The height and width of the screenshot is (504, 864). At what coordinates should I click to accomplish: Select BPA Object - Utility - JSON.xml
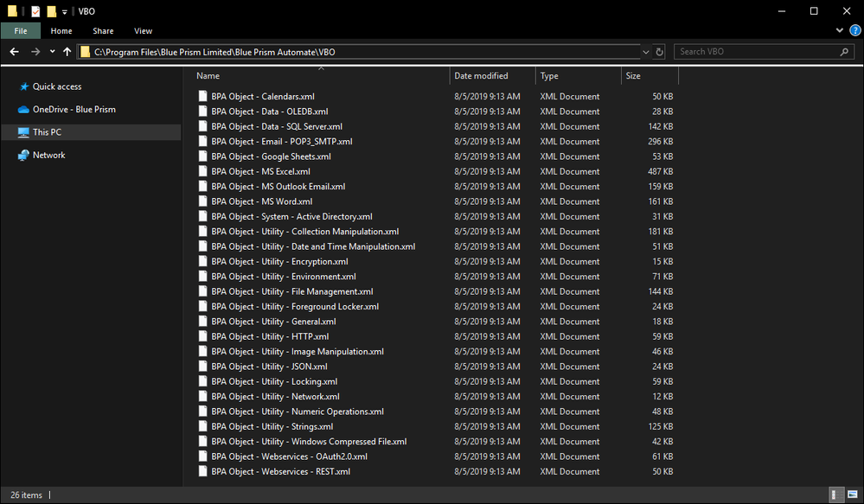point(270,367)
